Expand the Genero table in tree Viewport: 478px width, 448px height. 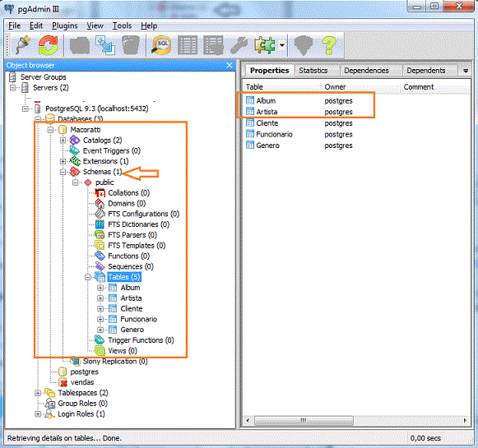100,330
